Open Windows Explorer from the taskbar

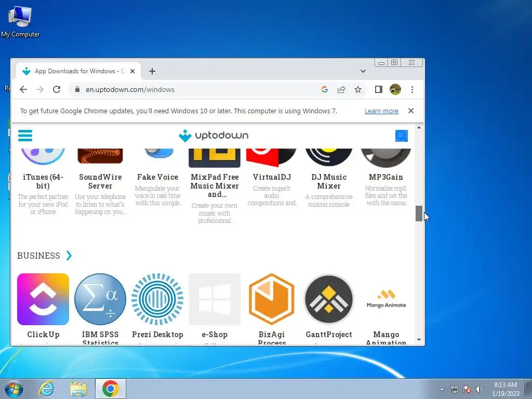[x=78, y=389]
